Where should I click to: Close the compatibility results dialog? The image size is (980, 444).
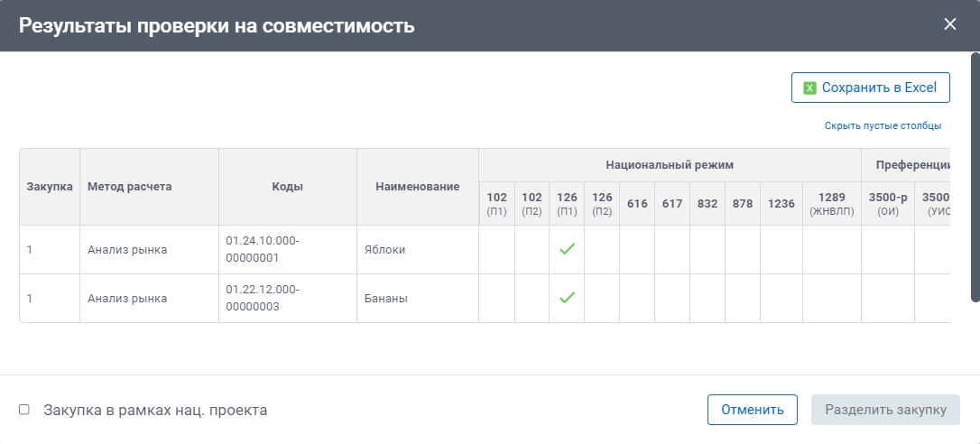(949, 24)
